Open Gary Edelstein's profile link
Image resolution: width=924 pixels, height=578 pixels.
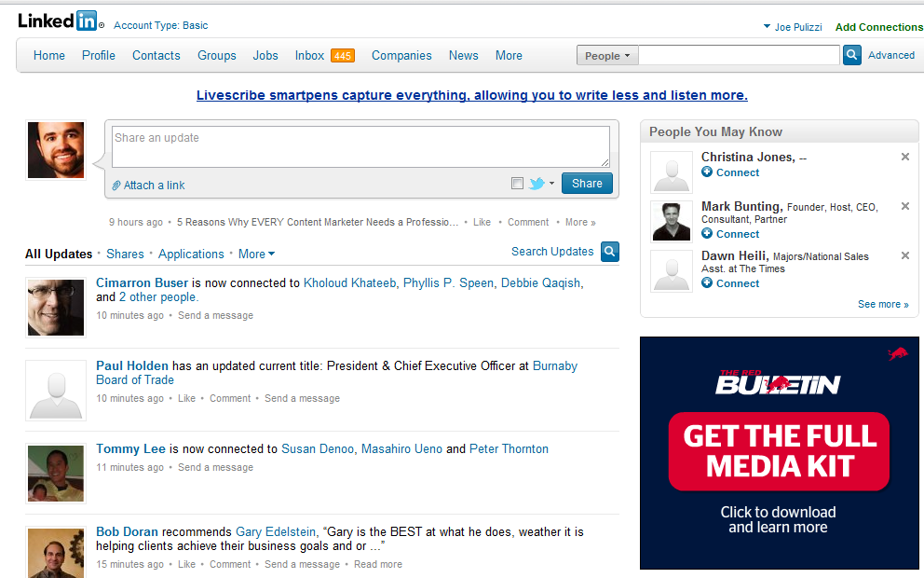[x=276, y=532]
